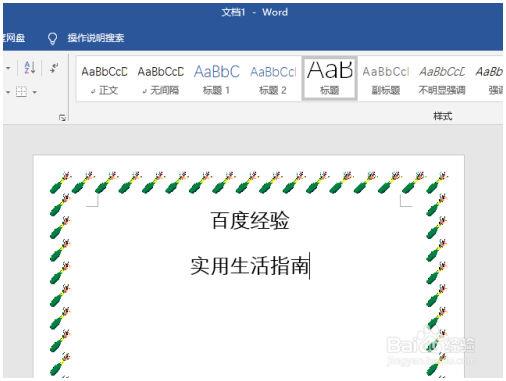This screenshot has width=506, height=381.
Task: Click the lightbulb Tell Me icon
Action: (52, 38)
